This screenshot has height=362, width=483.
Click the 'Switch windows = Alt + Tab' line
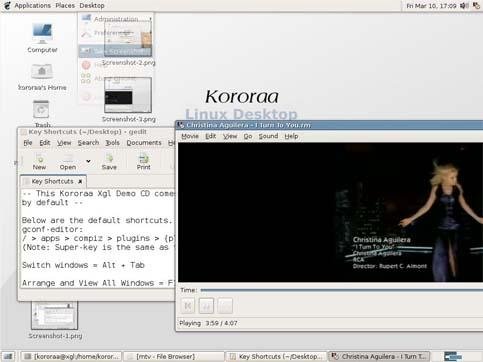coord(83,265)
